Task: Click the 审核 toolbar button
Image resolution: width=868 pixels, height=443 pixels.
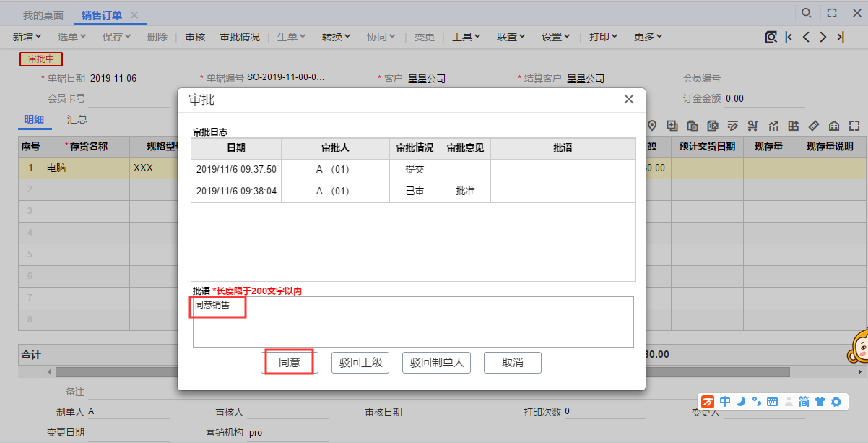Action: click(195, 37)
